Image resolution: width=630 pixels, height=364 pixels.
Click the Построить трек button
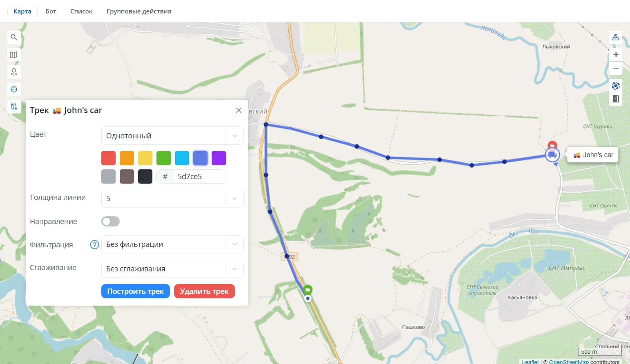[135, 291]
